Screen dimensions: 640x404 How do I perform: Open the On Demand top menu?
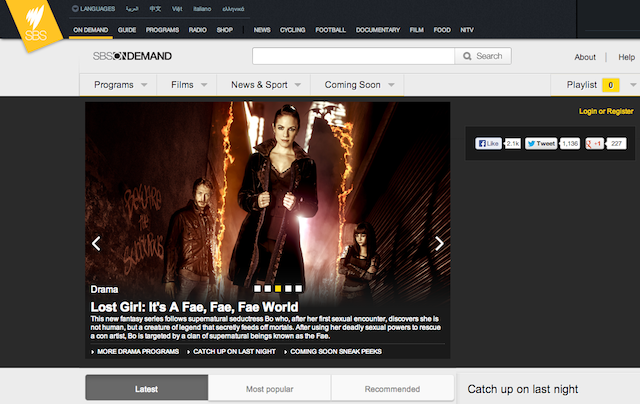[x=91, y=30]
